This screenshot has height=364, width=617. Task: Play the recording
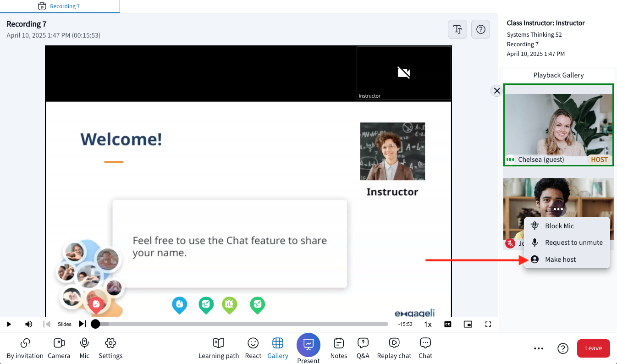coord(9,324)
